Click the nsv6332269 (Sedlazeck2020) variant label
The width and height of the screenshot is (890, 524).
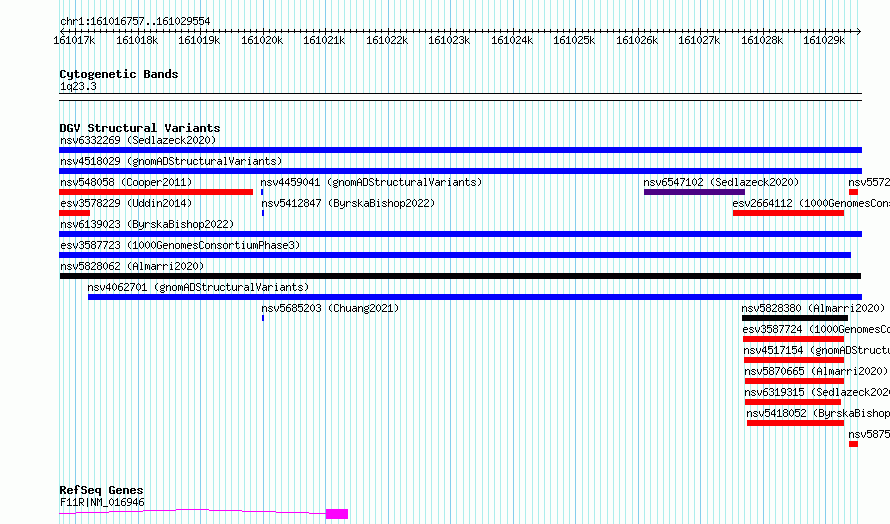(138, 140)
